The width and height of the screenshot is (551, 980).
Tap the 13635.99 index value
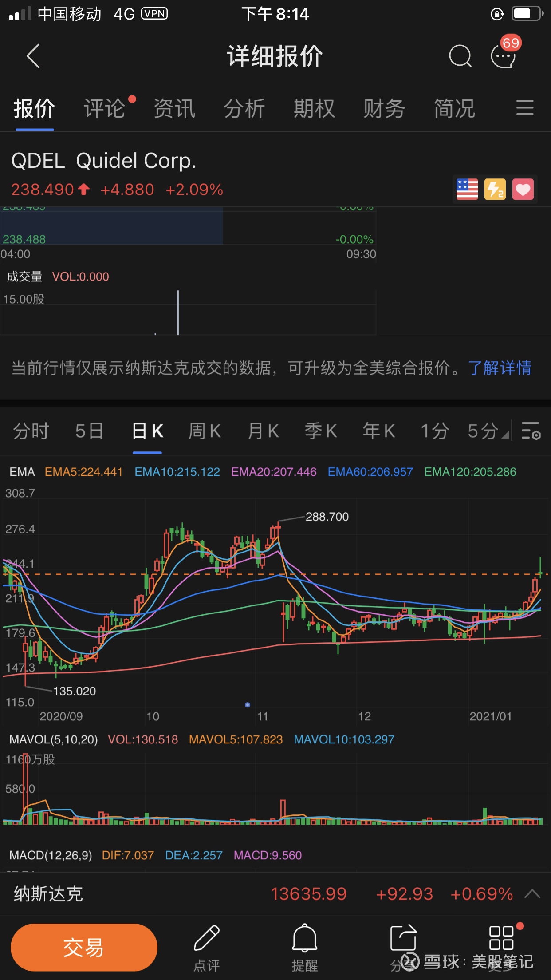click(x=309, y=893)
